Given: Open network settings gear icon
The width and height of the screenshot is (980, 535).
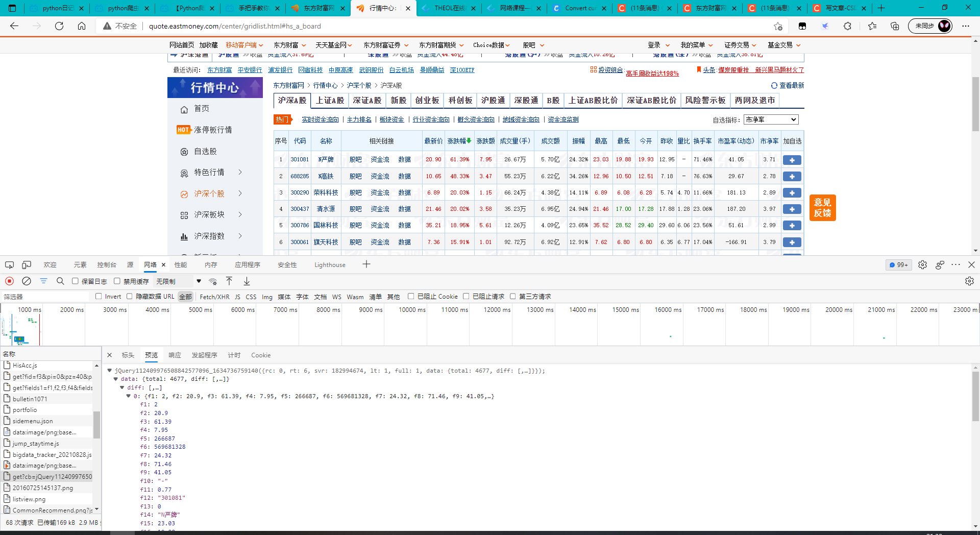Looking at the screenshot, I should coord(969,281).
